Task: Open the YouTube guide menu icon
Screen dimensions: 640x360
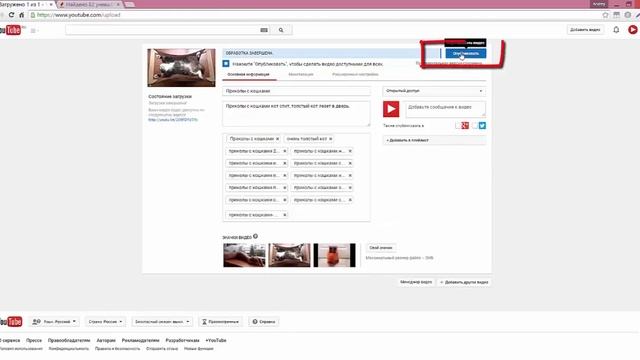Action: click(x=33, y=30)
